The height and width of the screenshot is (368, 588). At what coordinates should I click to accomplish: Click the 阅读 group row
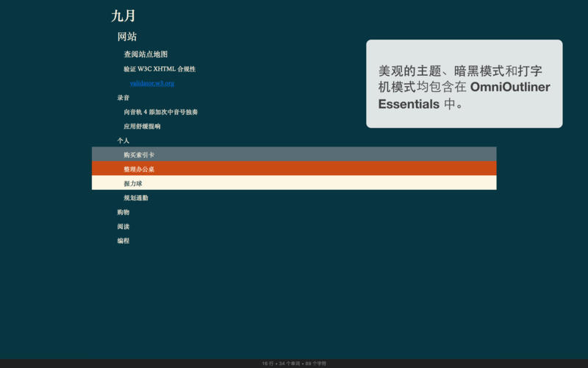(x=123, y=227)
